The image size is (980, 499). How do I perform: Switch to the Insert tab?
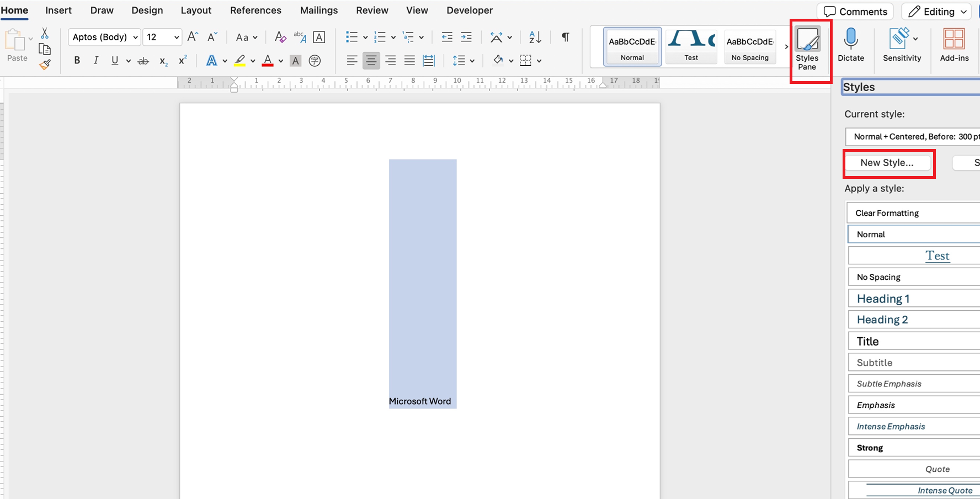click(x=58, y=10)
